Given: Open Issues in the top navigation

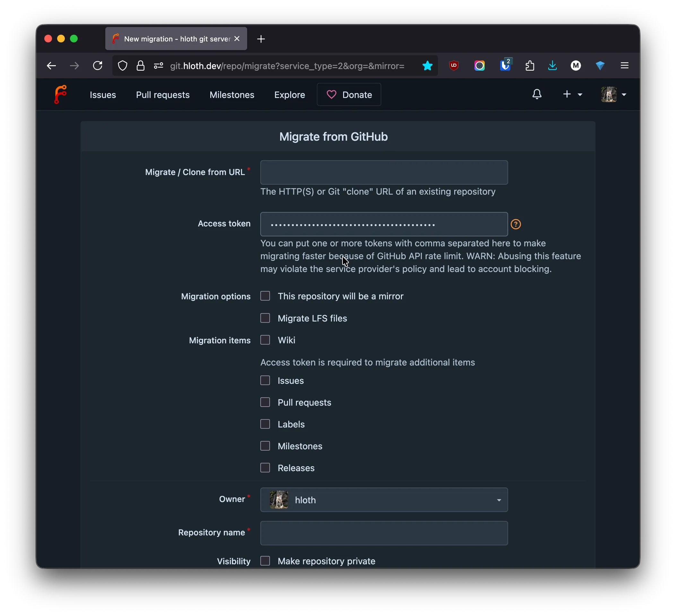Looking at the screenshot, I should tap(103, 95).
